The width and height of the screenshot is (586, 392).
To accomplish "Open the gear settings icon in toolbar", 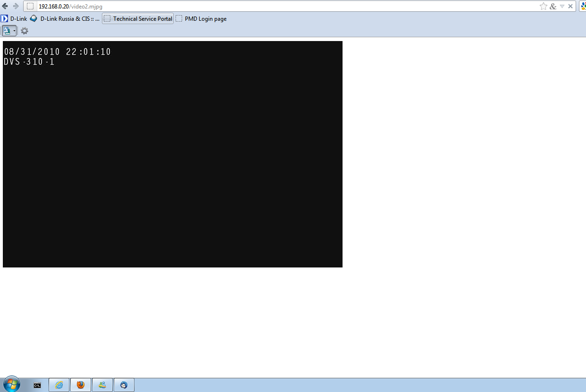I will point(25,31).
